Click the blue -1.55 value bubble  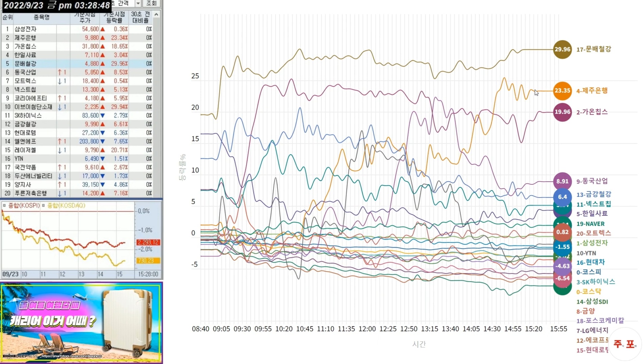click(x=562, y=247)
